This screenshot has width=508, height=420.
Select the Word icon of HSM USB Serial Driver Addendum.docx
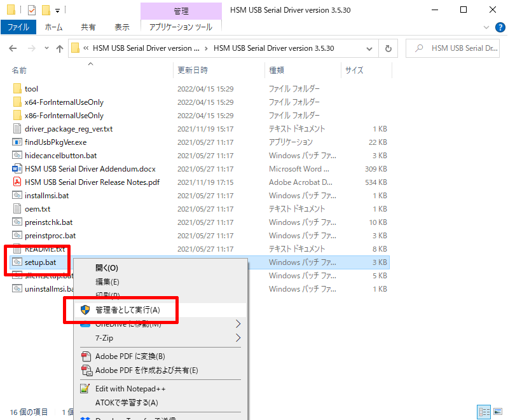[x=17, y=169]
